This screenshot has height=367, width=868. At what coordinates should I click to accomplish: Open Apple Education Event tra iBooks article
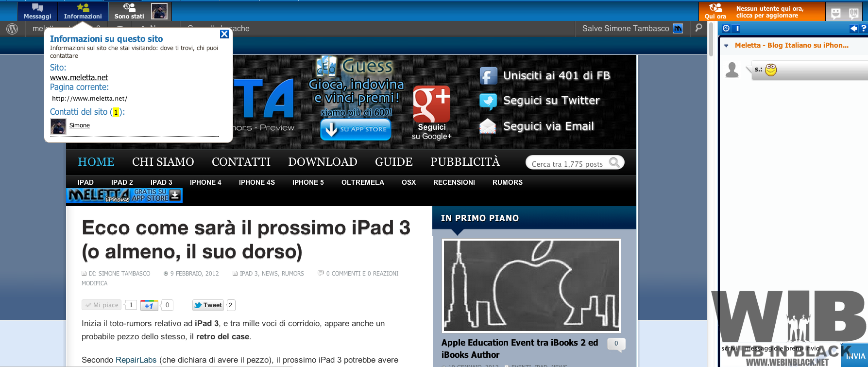(520, 349)
